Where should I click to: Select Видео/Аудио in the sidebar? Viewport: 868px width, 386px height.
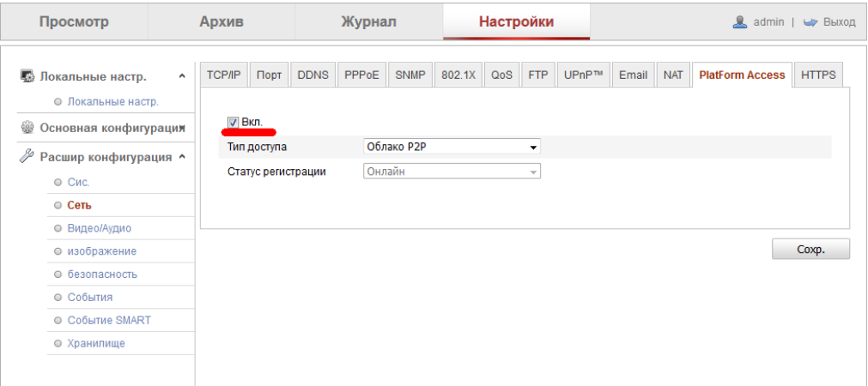[100, 228]
